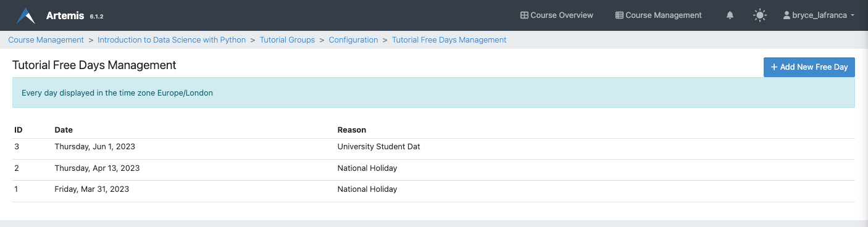
Task: Click ID 2 cell
Action: coord(17,168)
